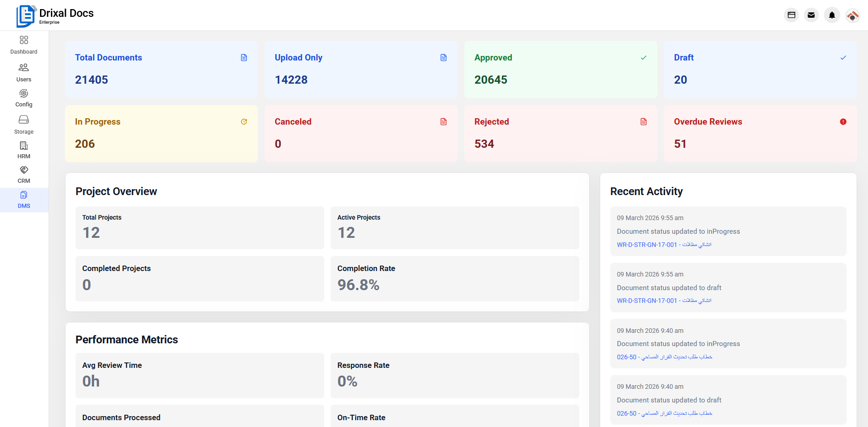This screenshot has height=427, width=868.
Task: Click the file icon on Rejected card
Action: [x=643, y=121]
